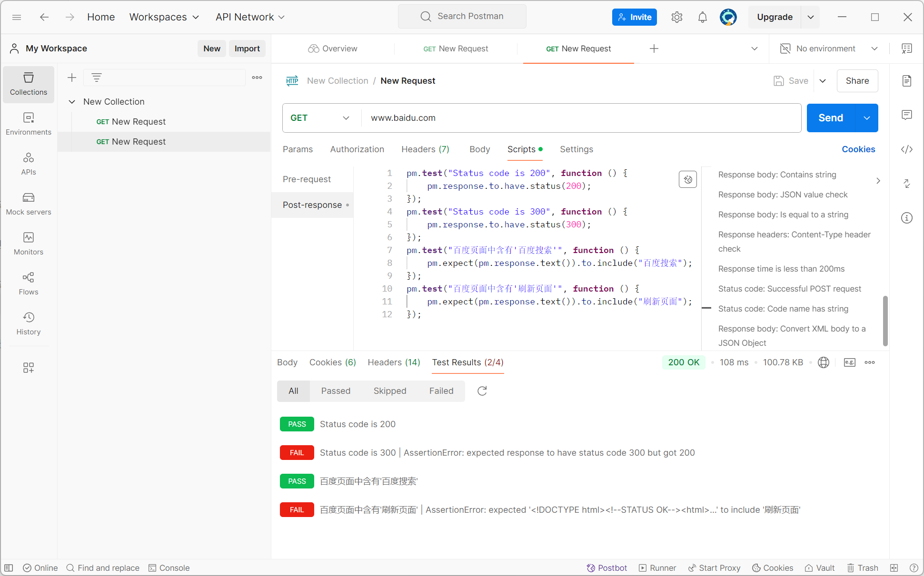
Task: Open the Cookies link
Action: click(858, 149)
